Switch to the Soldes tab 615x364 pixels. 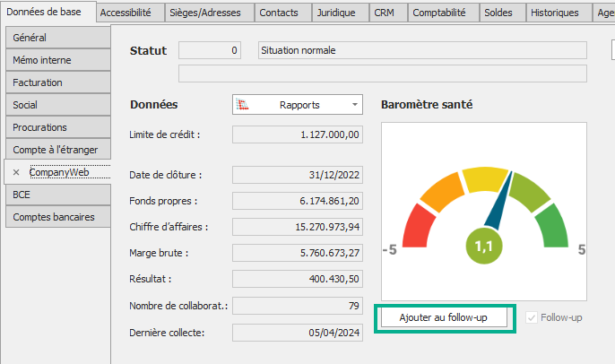(x=503, y=13)
